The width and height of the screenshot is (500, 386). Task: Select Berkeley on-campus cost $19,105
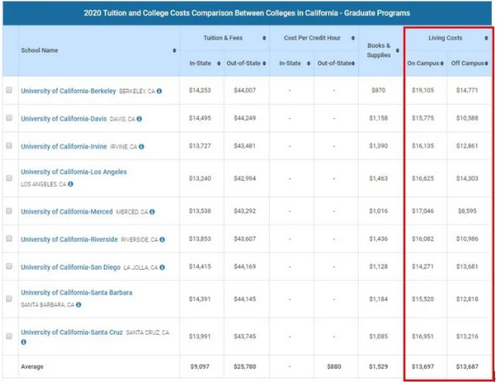[x=423, y=90]
